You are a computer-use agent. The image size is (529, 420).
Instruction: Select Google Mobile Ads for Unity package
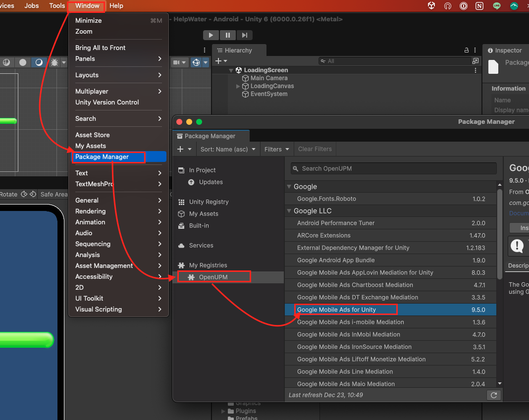coord(391,310)
